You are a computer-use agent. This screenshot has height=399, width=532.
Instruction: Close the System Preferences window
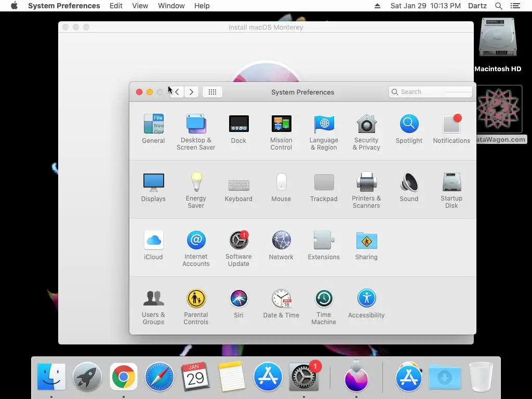tap(139, 92)
